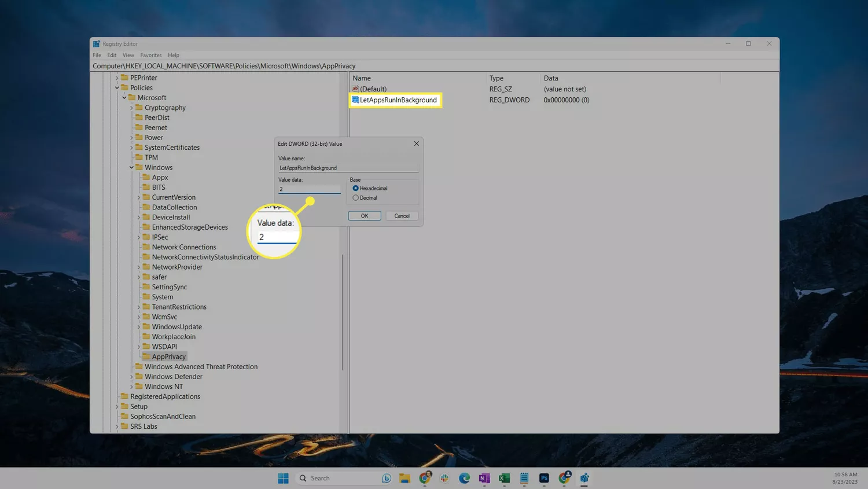The image size is (868, 489).
Task: Open the Help menu
Action: pyautogui.click(x=174, y=55)
